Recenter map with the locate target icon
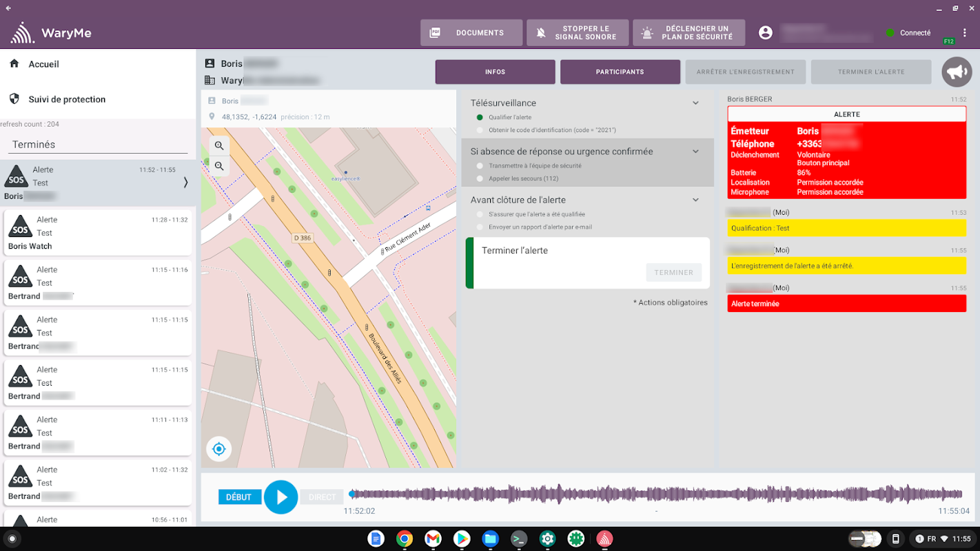The image size is (980, 551). click(x=219, y=449)
